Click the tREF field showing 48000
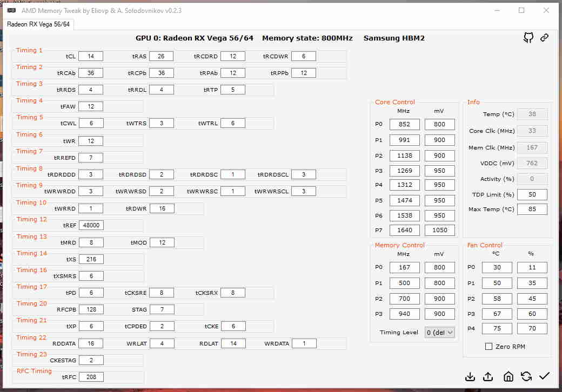 (x=91, y=225)
